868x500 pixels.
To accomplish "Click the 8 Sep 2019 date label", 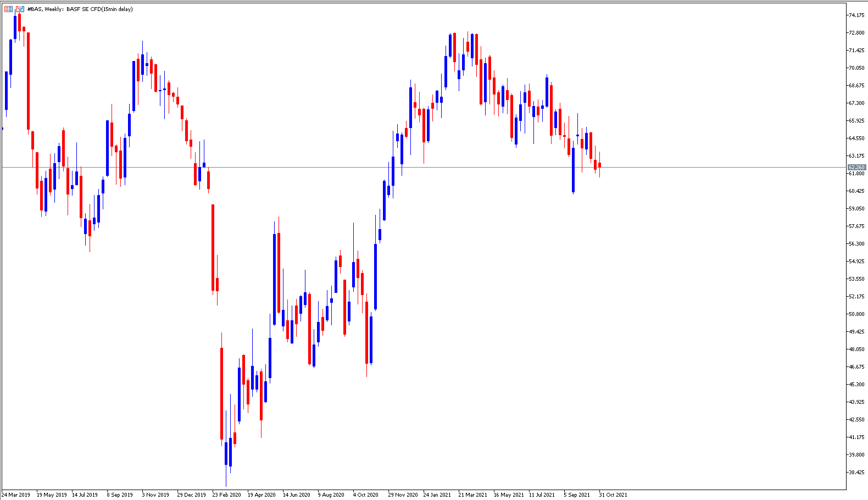I will (120, 495).
